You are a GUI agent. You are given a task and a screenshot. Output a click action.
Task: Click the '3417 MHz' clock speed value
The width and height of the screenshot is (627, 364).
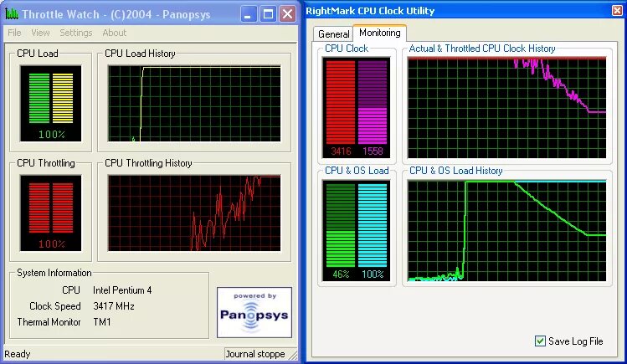[114, 306]
